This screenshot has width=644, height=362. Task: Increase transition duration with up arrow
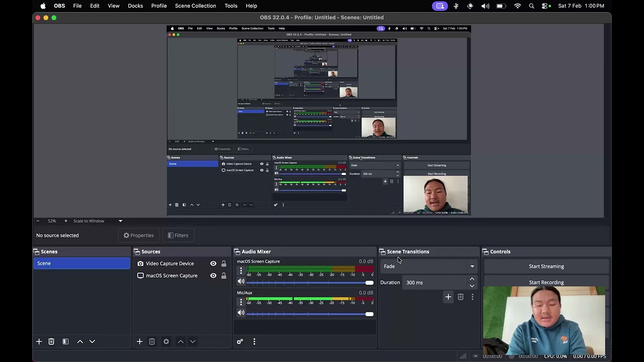coord(472,279)
